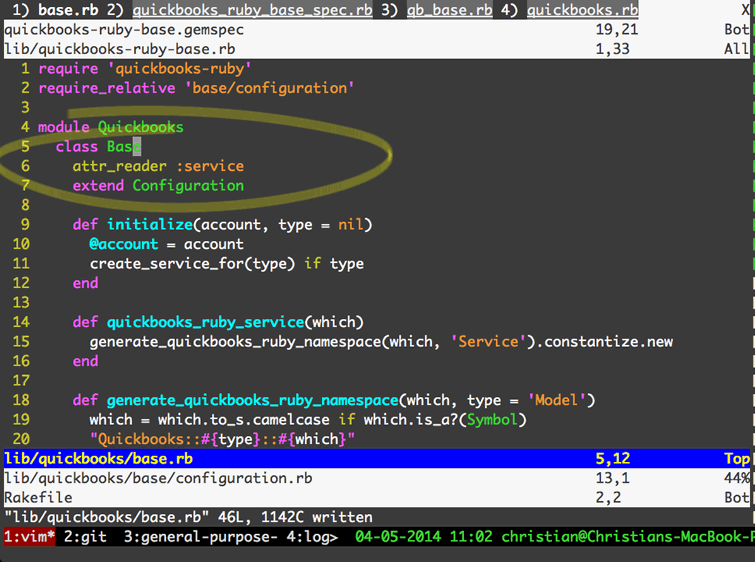Viewport: 755px width, 562px height.
Task: Close the tab with the X
Action: [x=745, y=10]
